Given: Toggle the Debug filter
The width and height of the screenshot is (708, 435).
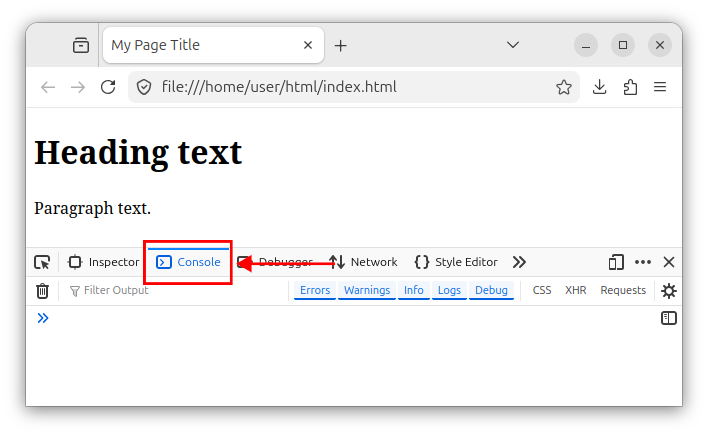Looking at the screenshot, I should [x=491, y=290].
